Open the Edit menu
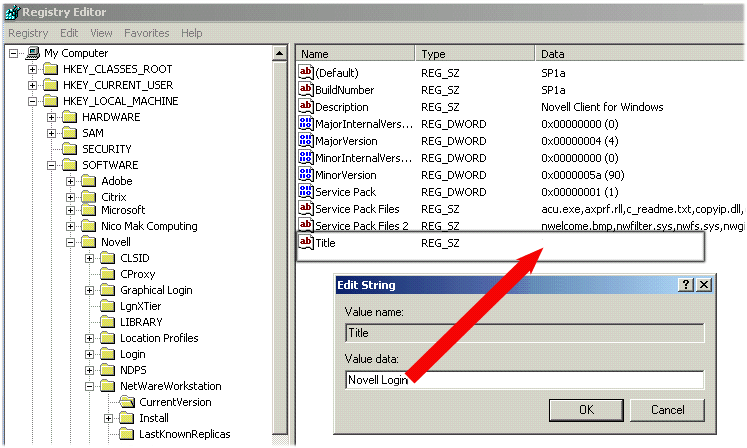The height and width of the screenshot is (448, 747). (69, 33)
